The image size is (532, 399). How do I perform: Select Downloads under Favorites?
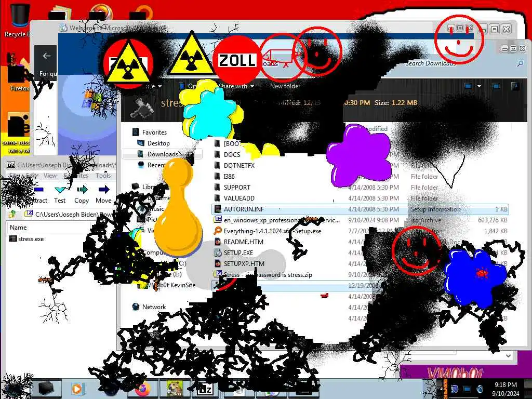[x=163, y=154]
